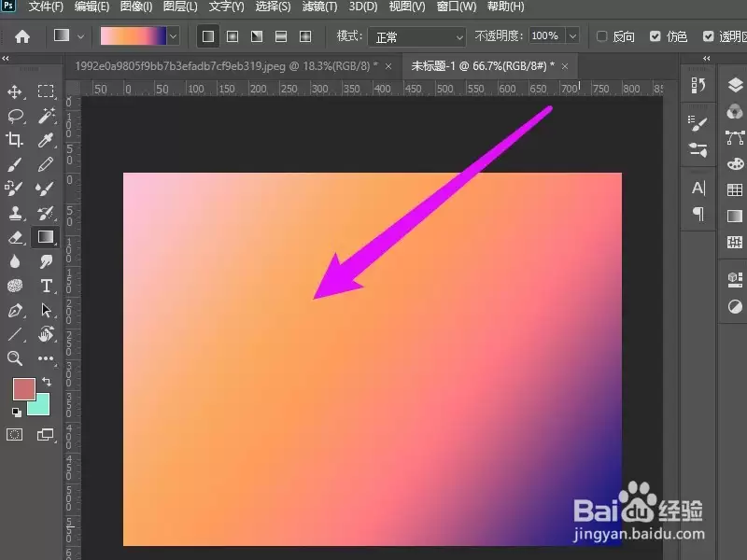Switch to the 未标题-1 document tab
Screen dimensions: 747x560
pyautogui.click(x=483, y=66)
